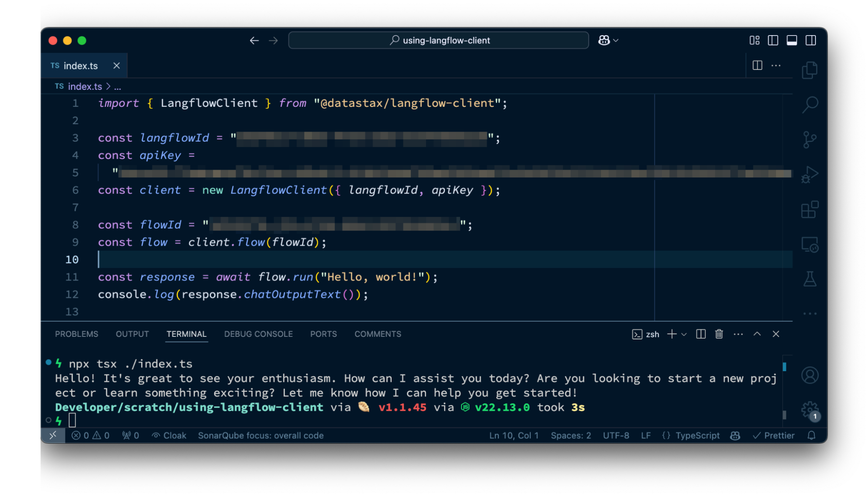Viewport: 868px width, 497px height.
Task: Click the remote window status bar icon
Action: [53, 435]
